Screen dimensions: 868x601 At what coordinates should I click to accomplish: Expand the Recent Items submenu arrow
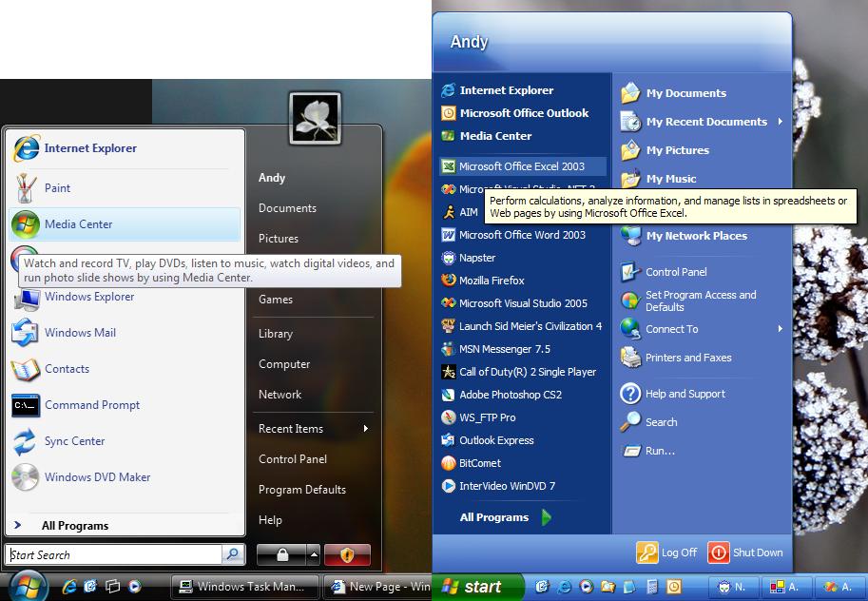tap(365, 429)
